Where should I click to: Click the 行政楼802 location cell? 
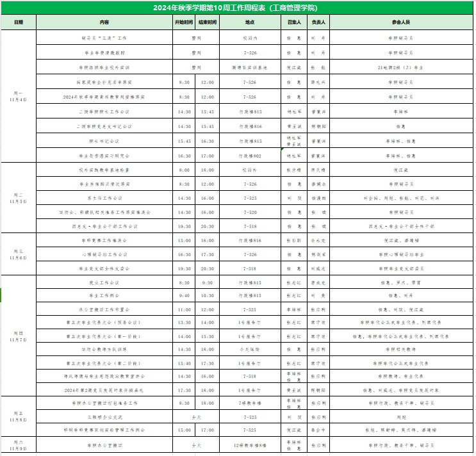[250, 156]
